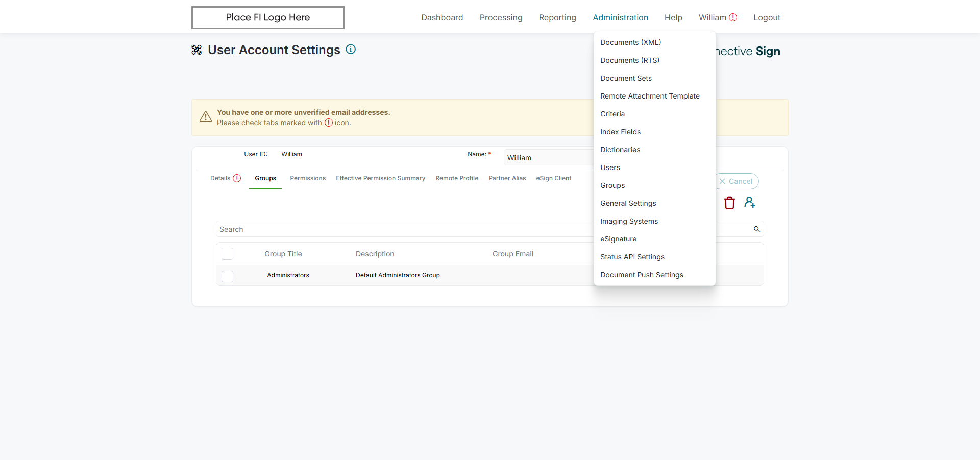Click the search magnifier icon
Viewport: 980px width, 460px height.
pyautogui.click(x=756, y=229)
